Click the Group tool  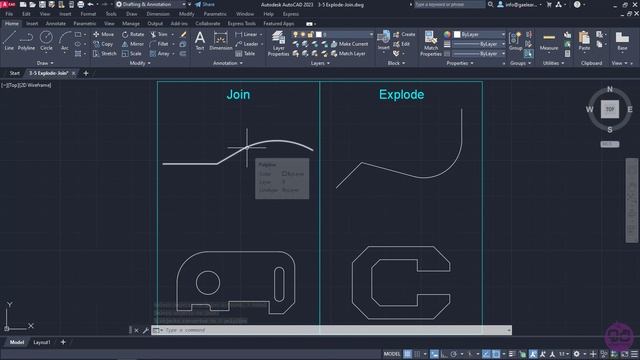pyautogui.click(x=516, y=41)
